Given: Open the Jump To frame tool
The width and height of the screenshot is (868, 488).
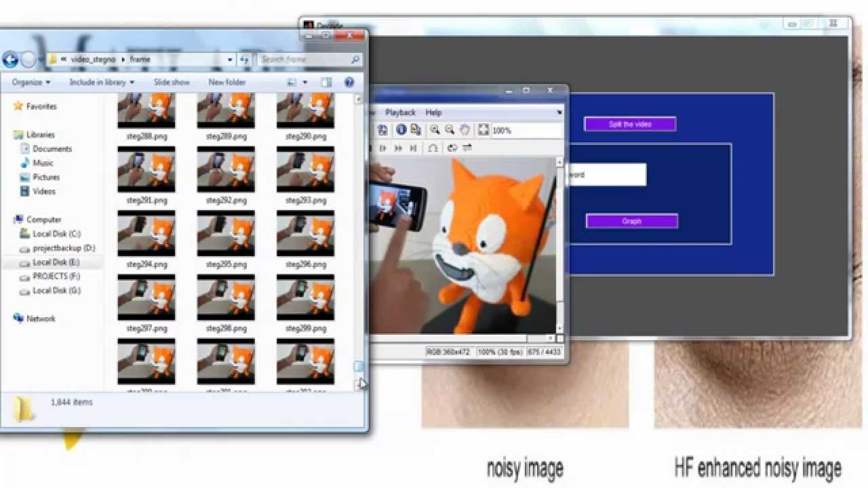Looking at the screenshot, I should click(x=433, y=148).
